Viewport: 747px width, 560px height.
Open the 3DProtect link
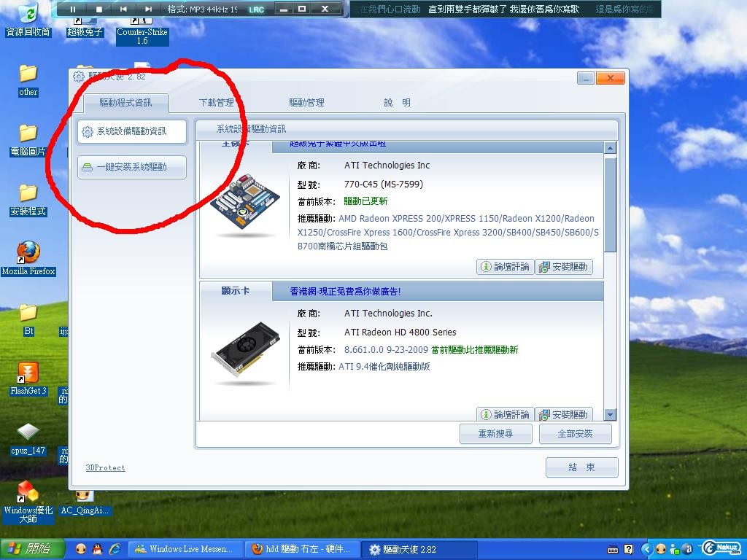pos(105,467)
